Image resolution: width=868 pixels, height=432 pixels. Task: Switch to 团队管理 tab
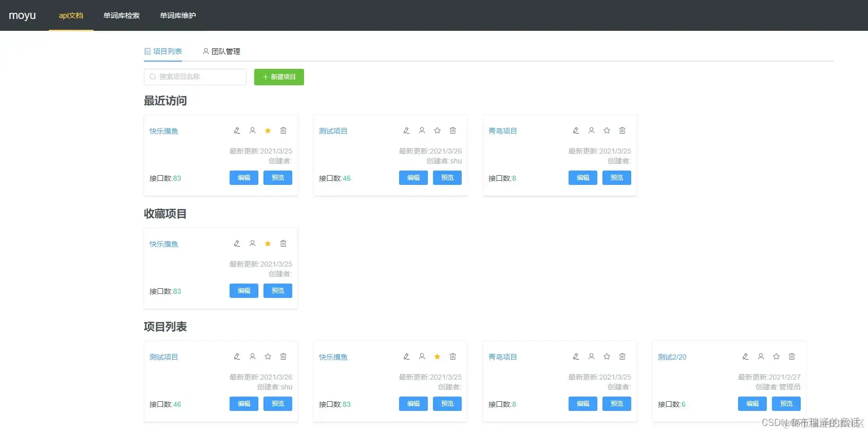point(221,51)
